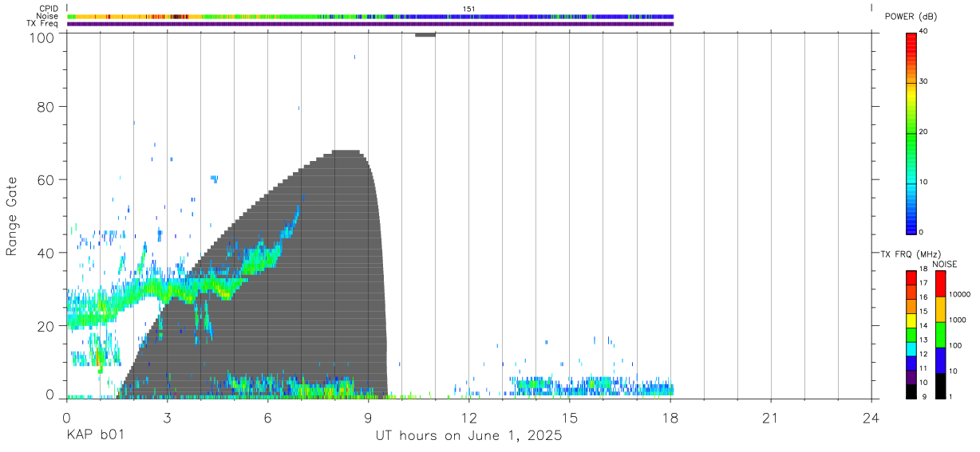Click the cyan segment of the TX FRQ colorbar

tap(911, 349)
